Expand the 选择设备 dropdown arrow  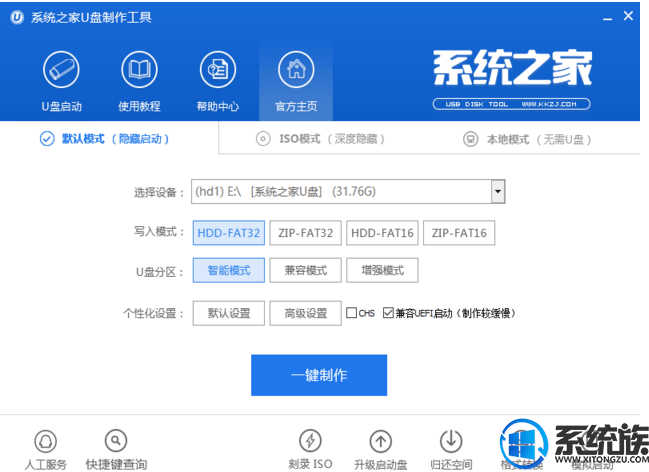tap(498, 192)
